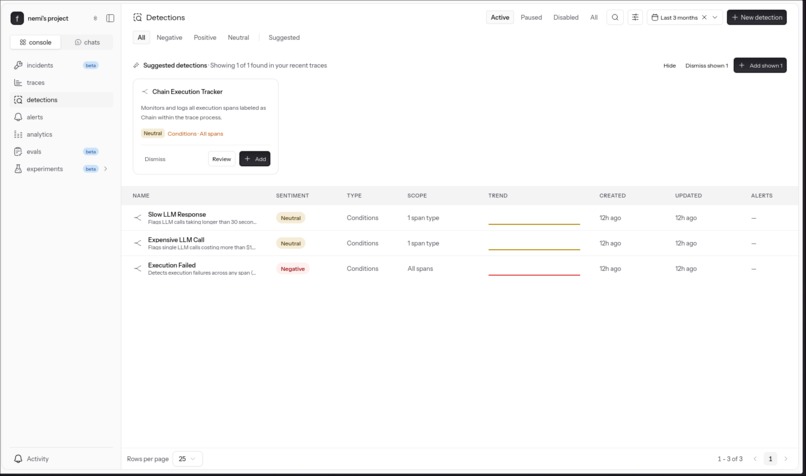Viewport: 806px width, 476px height.
Task: Select the Negative tab
Action: coord(169,38)
